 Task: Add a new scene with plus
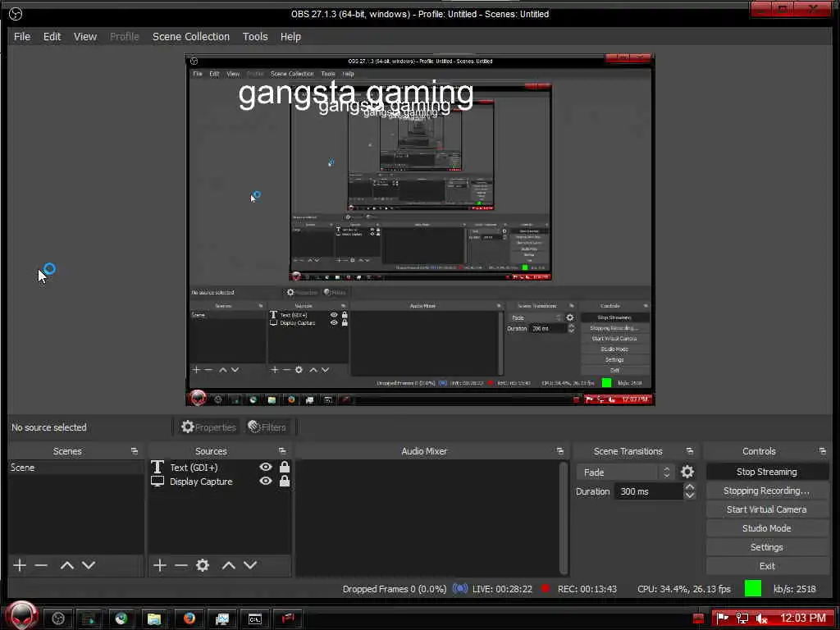[x=20, y=565]
